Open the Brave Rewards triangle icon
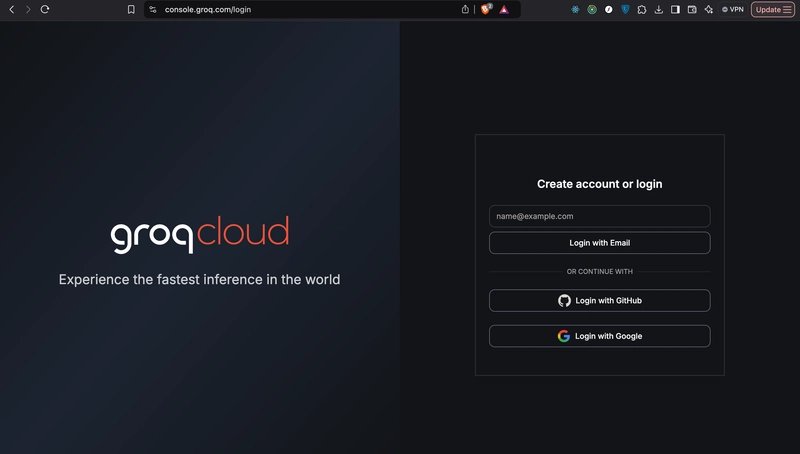The width and height of the screenshot is (800, 454). pos(504,9)
